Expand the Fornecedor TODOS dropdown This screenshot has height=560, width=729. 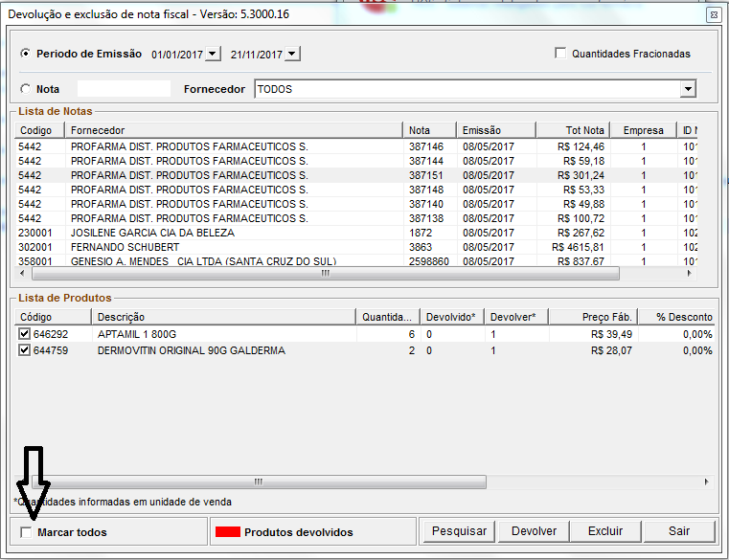pos(687,89)
